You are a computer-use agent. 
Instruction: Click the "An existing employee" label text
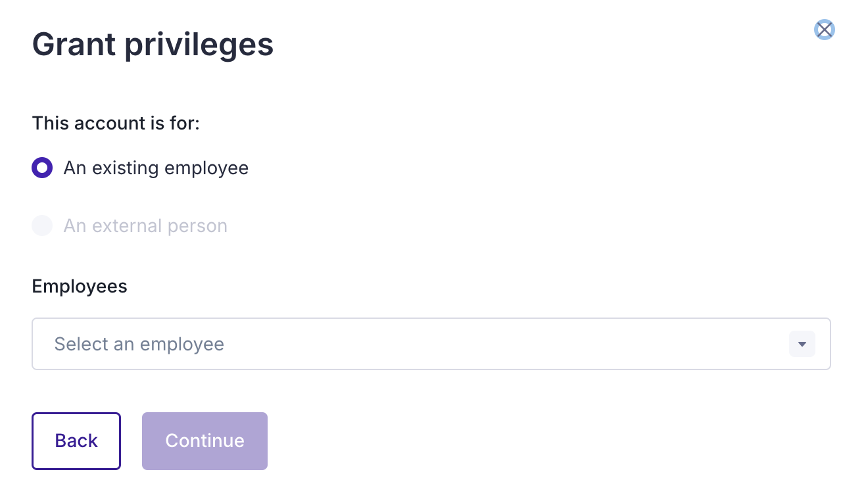tap(156, 168)
